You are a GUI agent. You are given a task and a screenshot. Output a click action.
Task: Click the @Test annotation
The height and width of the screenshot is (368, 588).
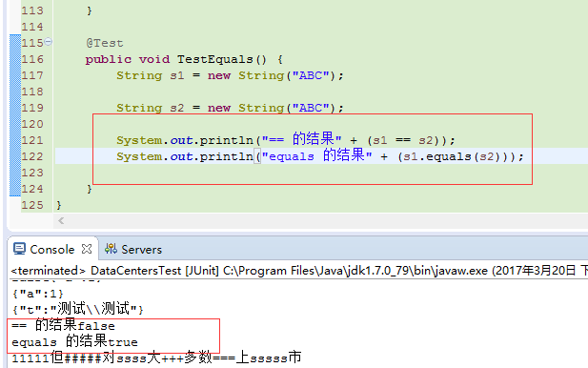point(105,43)
